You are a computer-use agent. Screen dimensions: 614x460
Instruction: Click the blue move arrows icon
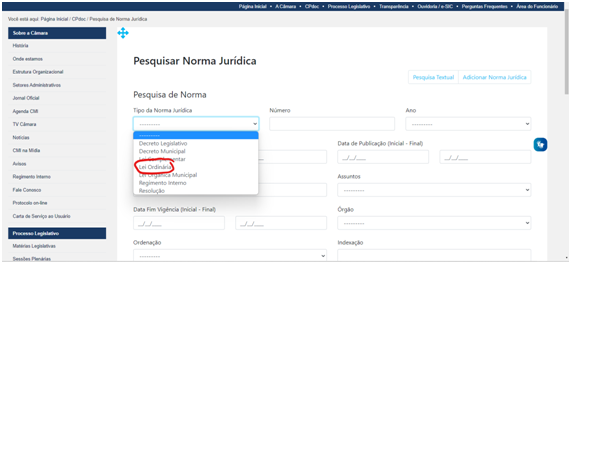[123, 33]
